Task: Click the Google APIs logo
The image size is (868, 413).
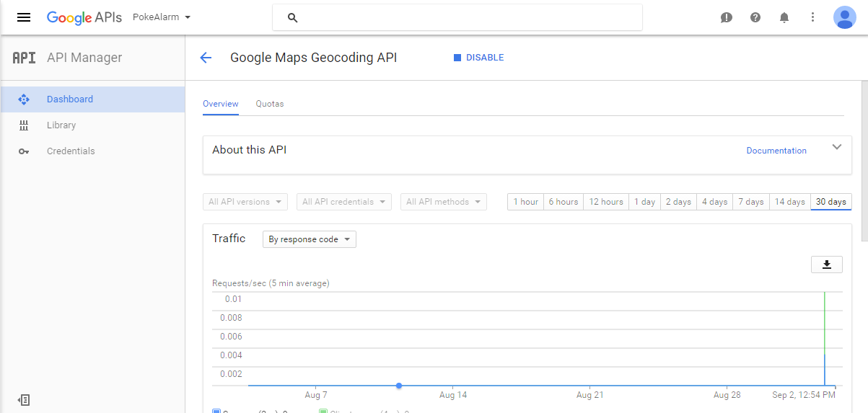Action: pyautogui.click(x=84, y=17)
